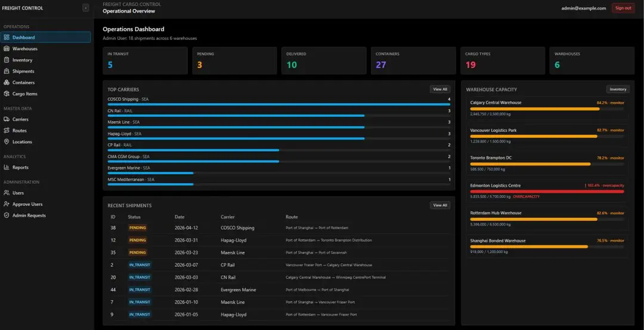Click the Locations map pin icon
Screen dimensions: 644x330
[x=7, y=142]
